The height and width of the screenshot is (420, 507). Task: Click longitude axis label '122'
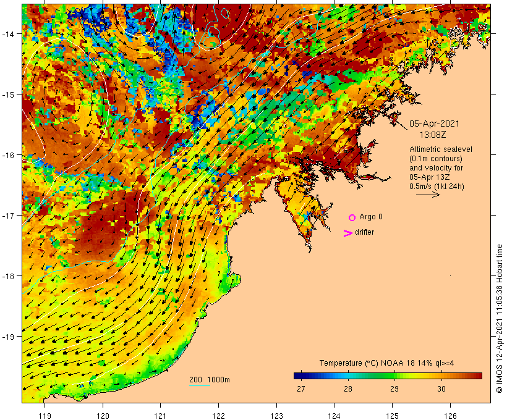point(219,416)
